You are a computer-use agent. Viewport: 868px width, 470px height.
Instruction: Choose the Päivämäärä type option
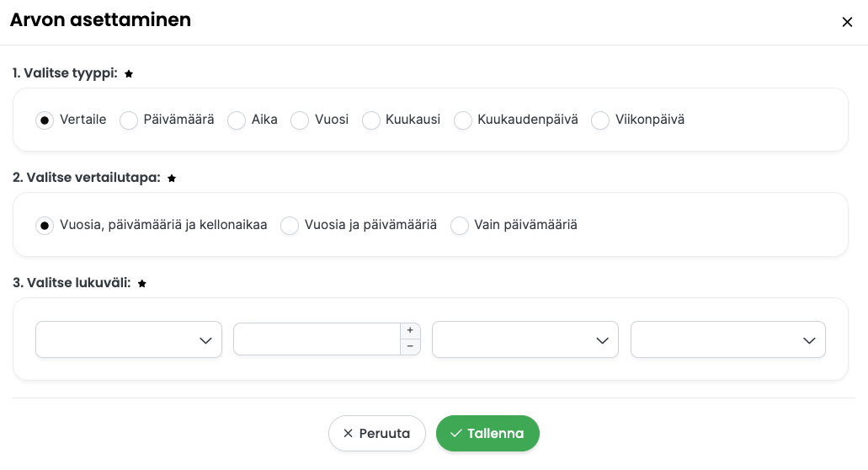pos(129,120)
